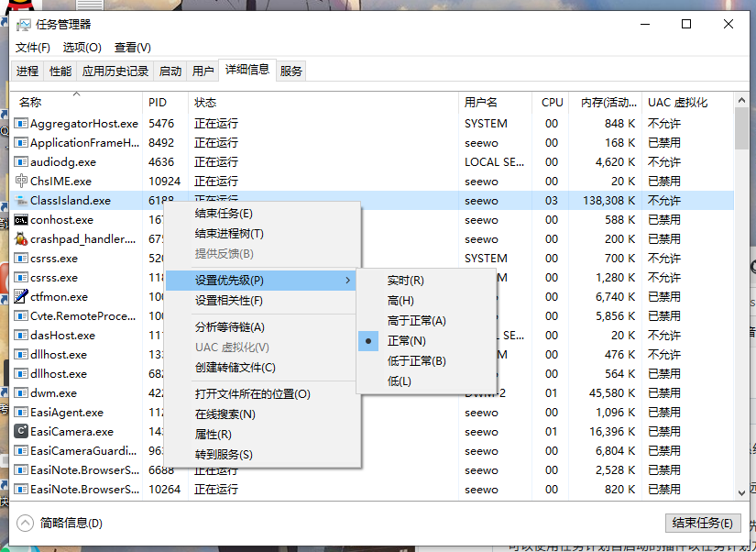Choose 属性(R) in context menu
The width and height of the screenshot is (756, 552).
coord(263,435)
